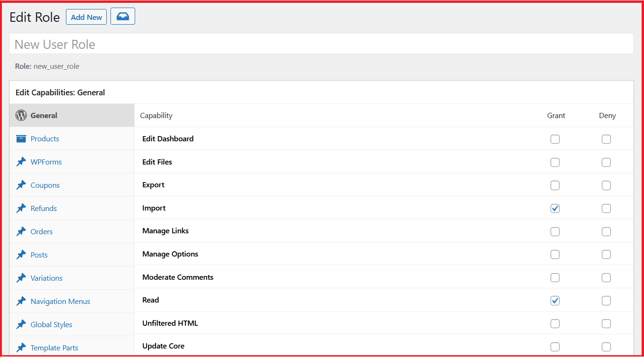Click the new_user_role slug text
Image resolution: width=644 pixels, height=358 pixels.
pyautogui.click(x=56, y=66)
